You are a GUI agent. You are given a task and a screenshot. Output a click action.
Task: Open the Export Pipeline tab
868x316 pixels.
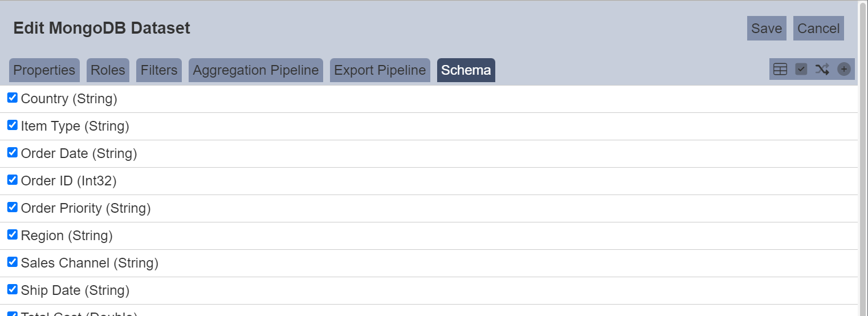(380, 70)
